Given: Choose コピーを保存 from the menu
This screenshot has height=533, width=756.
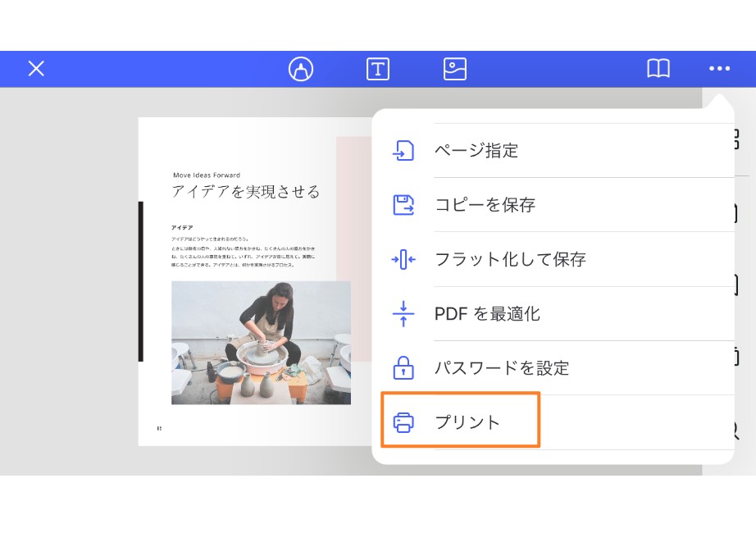Looking at the screenshot, I should pyautogui.click(x=553, y=205).
